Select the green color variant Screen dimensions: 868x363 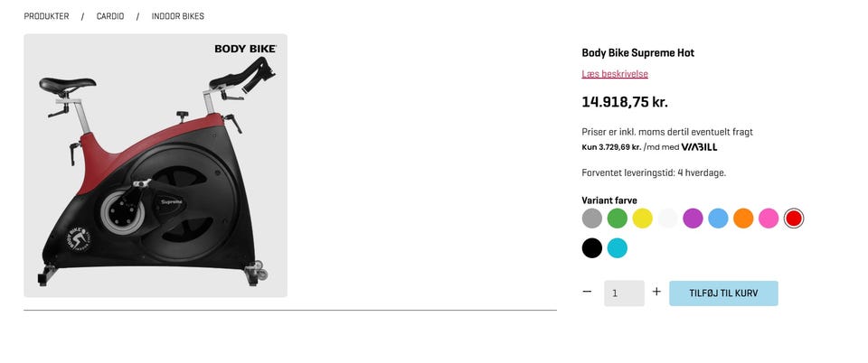(x=618, y=219)
